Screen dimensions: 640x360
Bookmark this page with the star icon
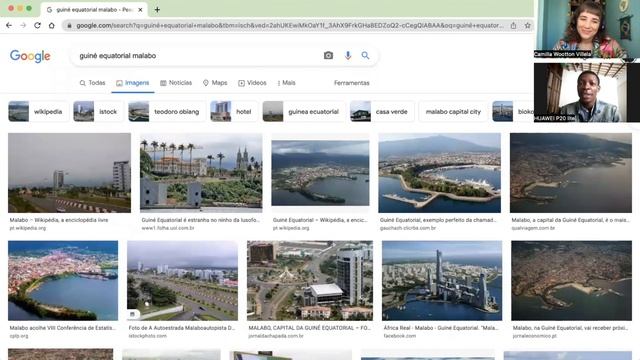527,25
